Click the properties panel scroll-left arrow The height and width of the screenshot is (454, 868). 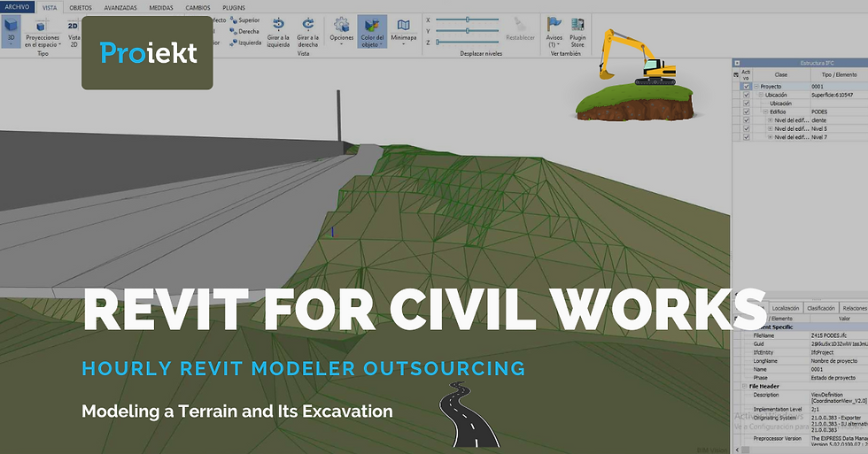(737, 450)
